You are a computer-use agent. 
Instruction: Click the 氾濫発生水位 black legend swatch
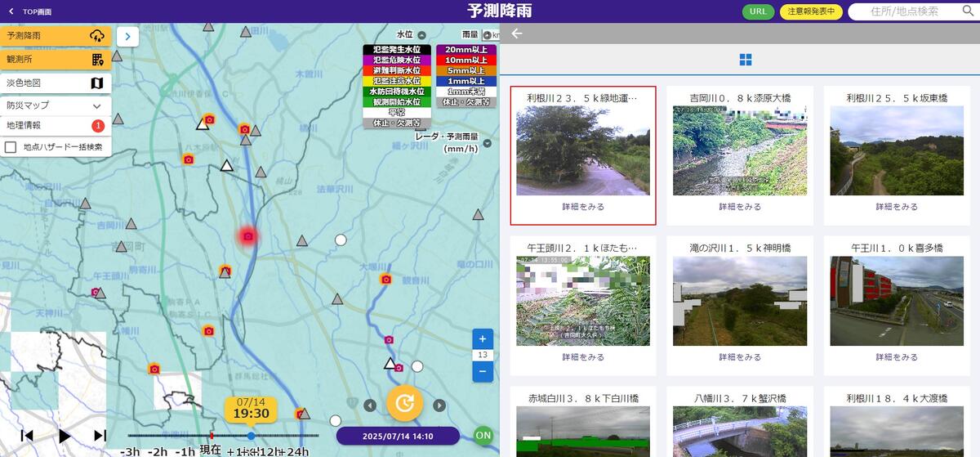(397, 50)
